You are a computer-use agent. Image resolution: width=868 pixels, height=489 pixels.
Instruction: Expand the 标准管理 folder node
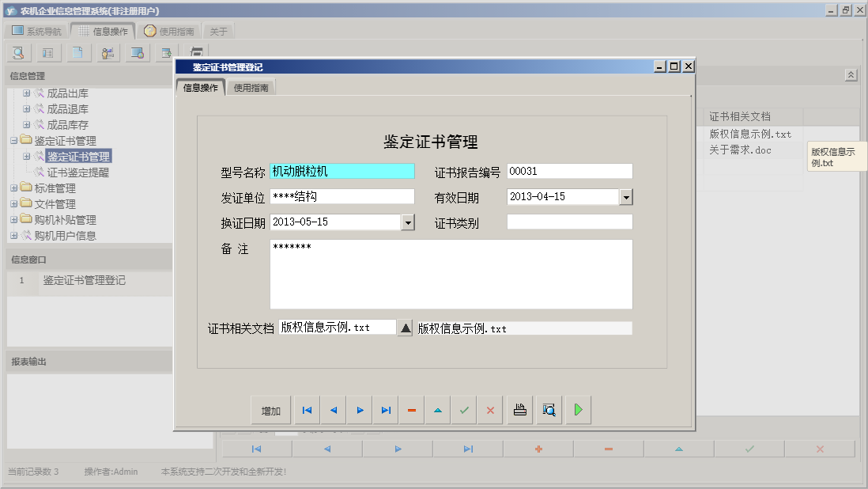click(14, 188)
